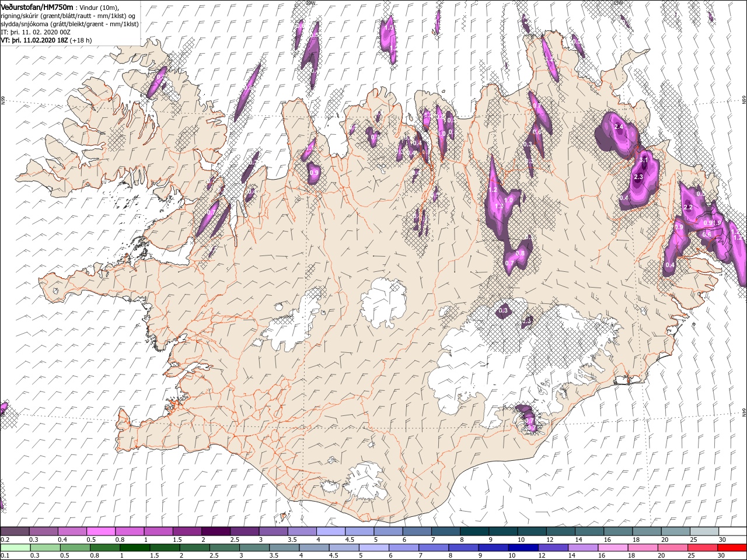This screenshot has width=747, height=560.
Task: Pick the deep blue swatch at 10 in bottom legend
Action: (x=523, y=548)
